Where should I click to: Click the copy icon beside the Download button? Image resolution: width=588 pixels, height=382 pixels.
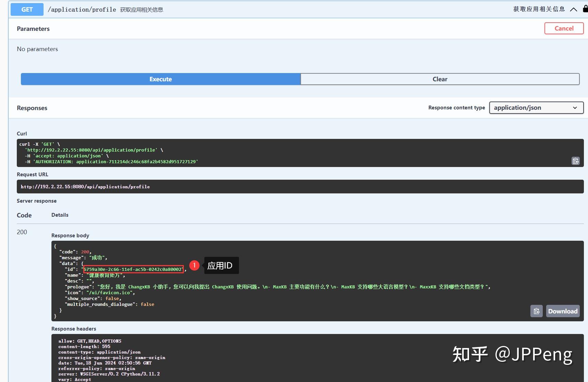pyautogui.click(x=537, y=311)
